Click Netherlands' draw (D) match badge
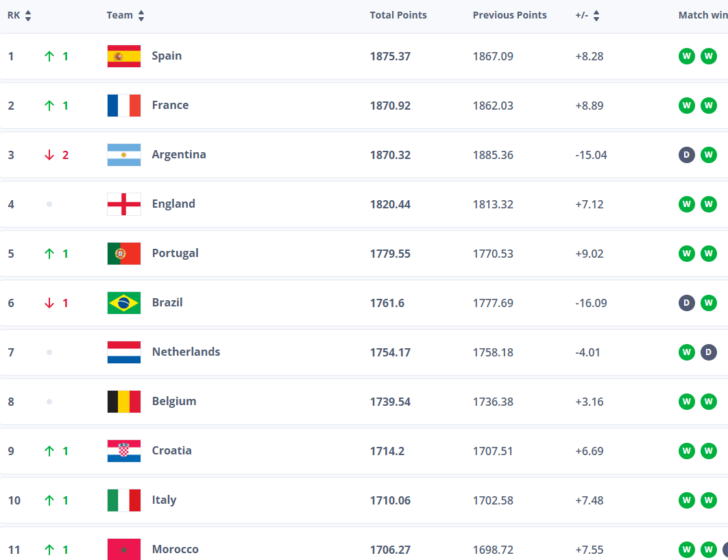Image resolution: width=728 pixels, height=560 pixels. coord(708,352)
